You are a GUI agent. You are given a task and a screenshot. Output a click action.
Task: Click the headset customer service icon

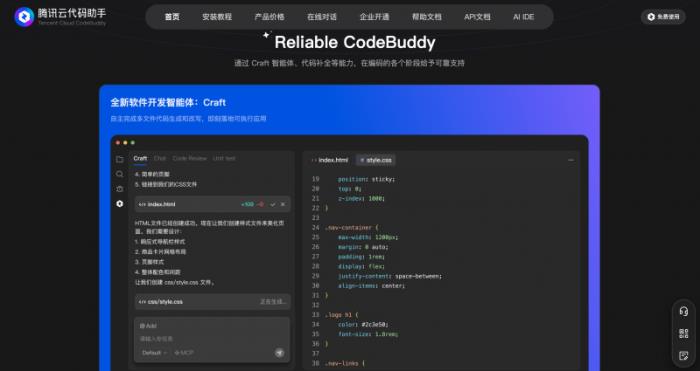click(683, 311)
